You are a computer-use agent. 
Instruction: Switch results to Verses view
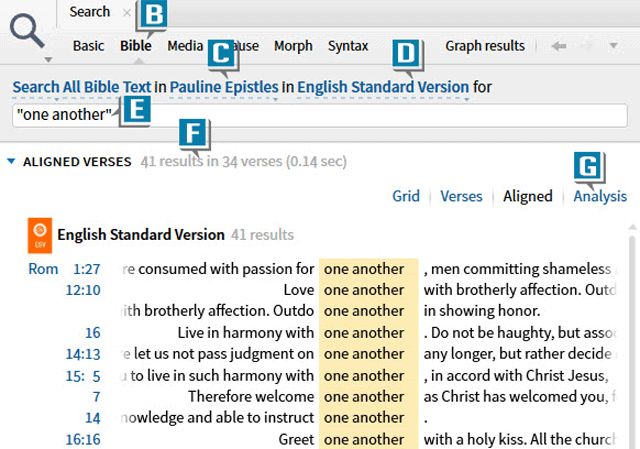click(461, 197)
